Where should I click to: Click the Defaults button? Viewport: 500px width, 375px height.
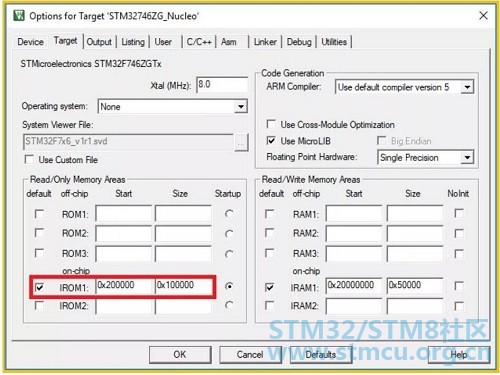pos(321,355)
